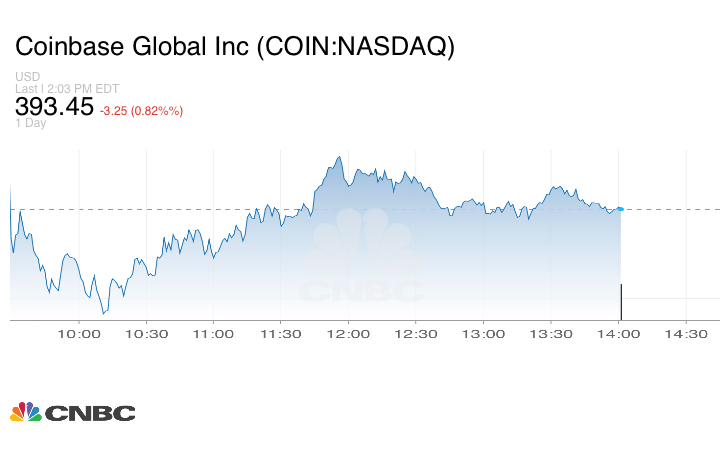The height and width of the screenshot is (450, 720).
Task: Select the 11:30 mark on the time axis
Action: (x=281, y=334)
